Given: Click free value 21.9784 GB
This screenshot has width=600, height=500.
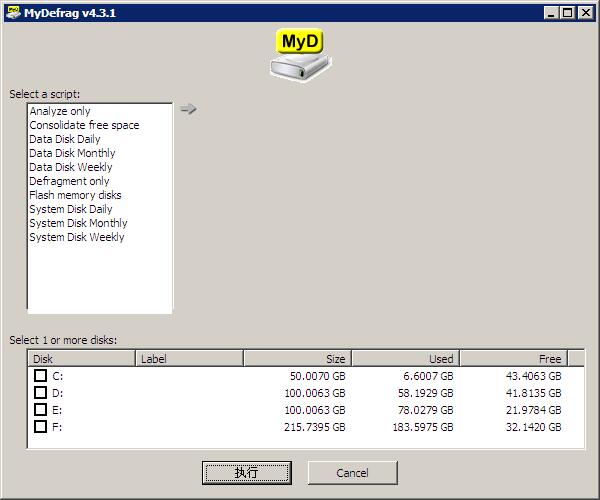Looking at the screenshot, I should point(533,410).
